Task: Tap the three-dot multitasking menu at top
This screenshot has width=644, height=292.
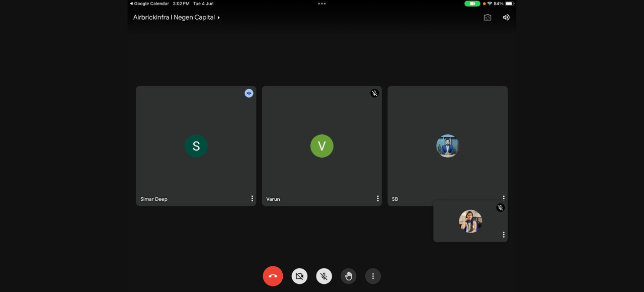Action: [322, 4]
